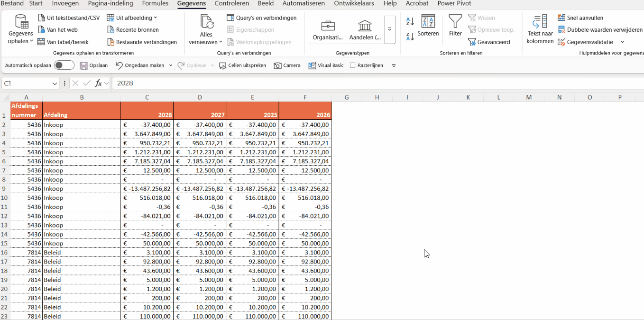Open the Bestand tab
Viewport: 644px width, 320px height.
12,4
